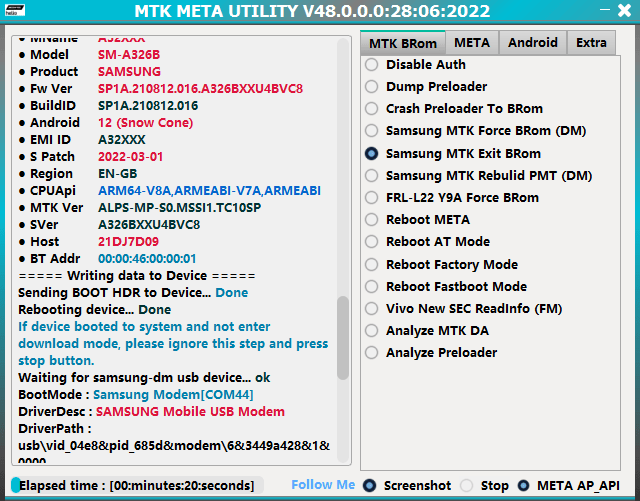Choose Crash Preloader To BRom
The image size is (640, 501).
coord(454,109)
